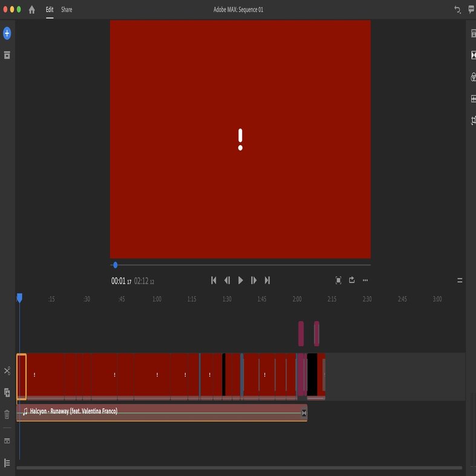Viewport: 476px width, 476px height.
Task: Switch to the Share tab
Action: (x=67, y=10)
